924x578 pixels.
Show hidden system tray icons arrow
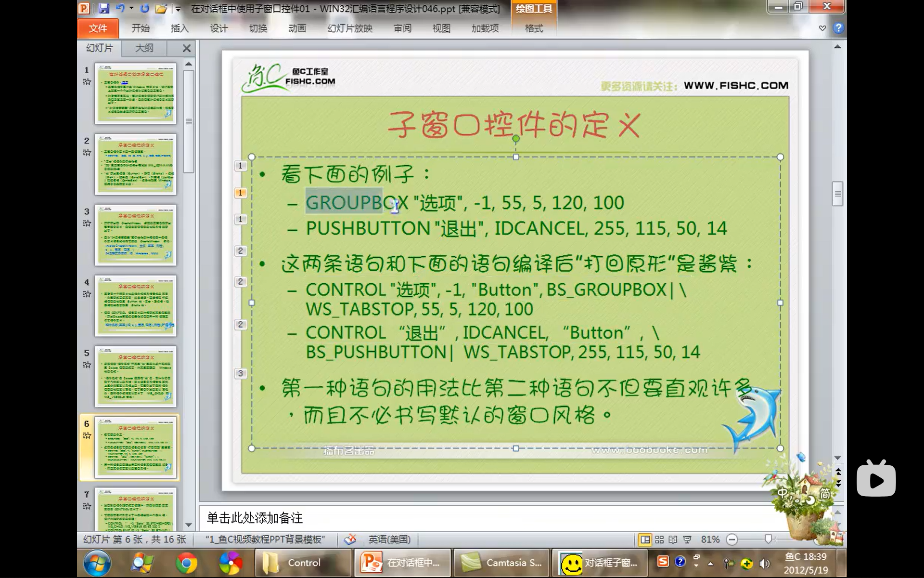pyautogui.click(x=710, y=564)
